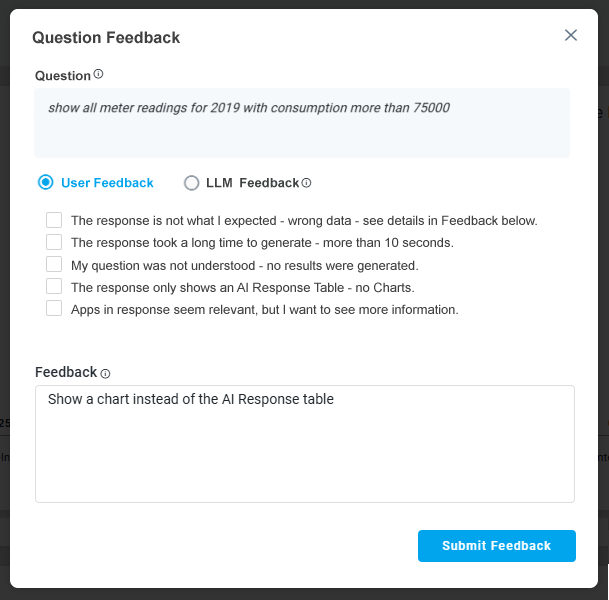The height and width of the screenshot is (600, 609).
Task: Click the info icon next to Question
Action: point(98,75)
